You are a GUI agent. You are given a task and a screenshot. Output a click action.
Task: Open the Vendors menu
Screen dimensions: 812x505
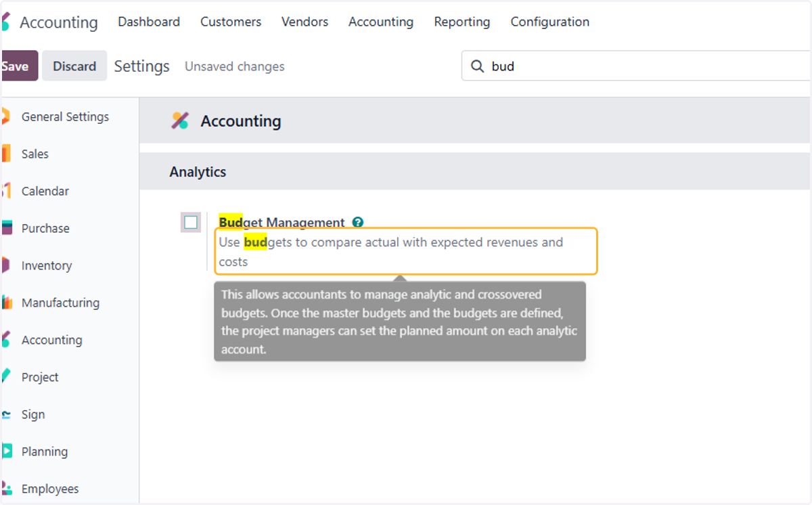tap(304, 22)
